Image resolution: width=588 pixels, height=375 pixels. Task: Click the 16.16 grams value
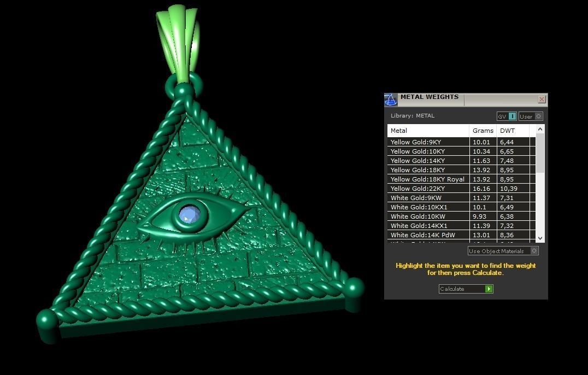(x=481, y=189)
